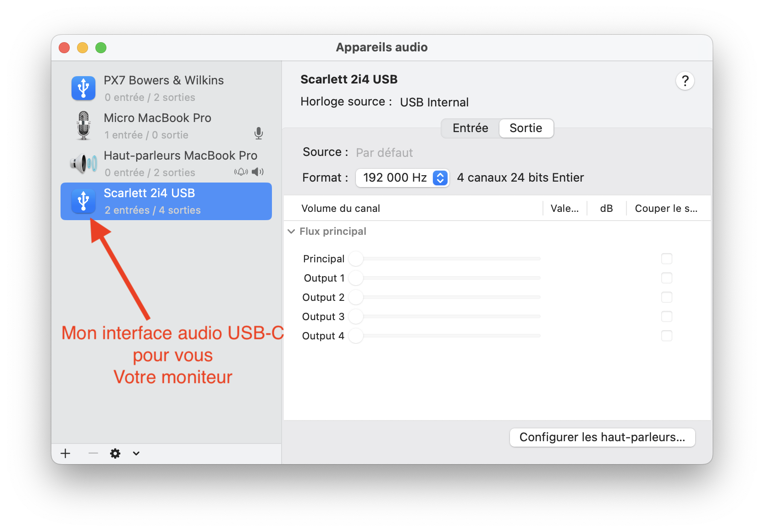
Task: Click Configurer les haut-parleurs button
Action: (x=602, y=438)
